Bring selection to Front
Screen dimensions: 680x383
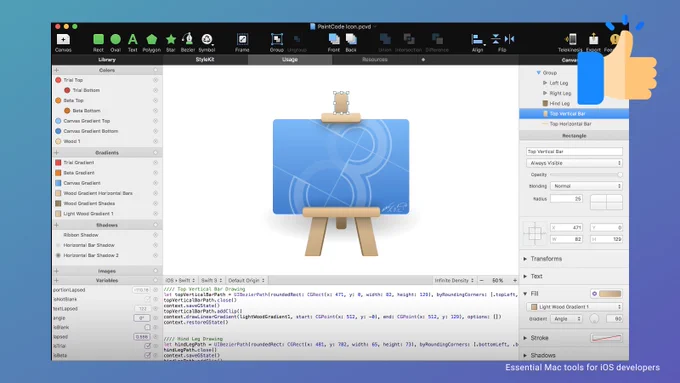(x=334, y=43)
